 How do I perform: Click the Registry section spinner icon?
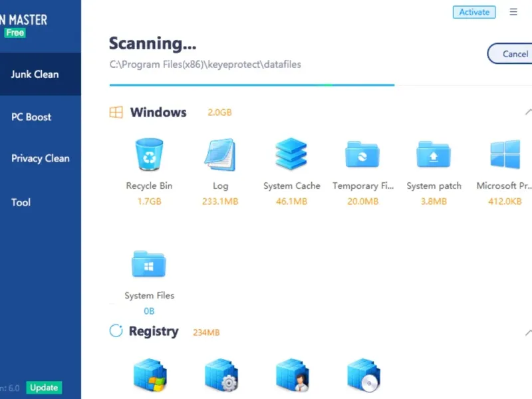pos(116,331)
